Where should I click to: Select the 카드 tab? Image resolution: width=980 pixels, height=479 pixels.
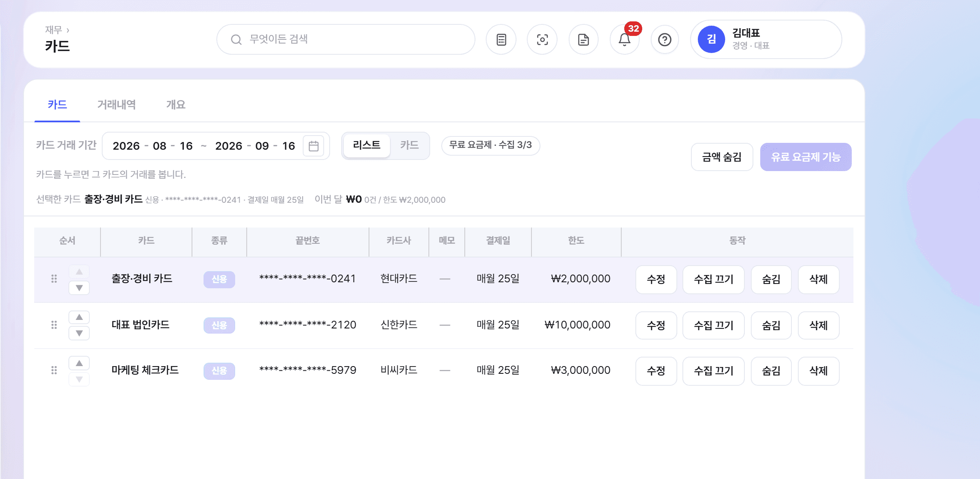point(57,105)
